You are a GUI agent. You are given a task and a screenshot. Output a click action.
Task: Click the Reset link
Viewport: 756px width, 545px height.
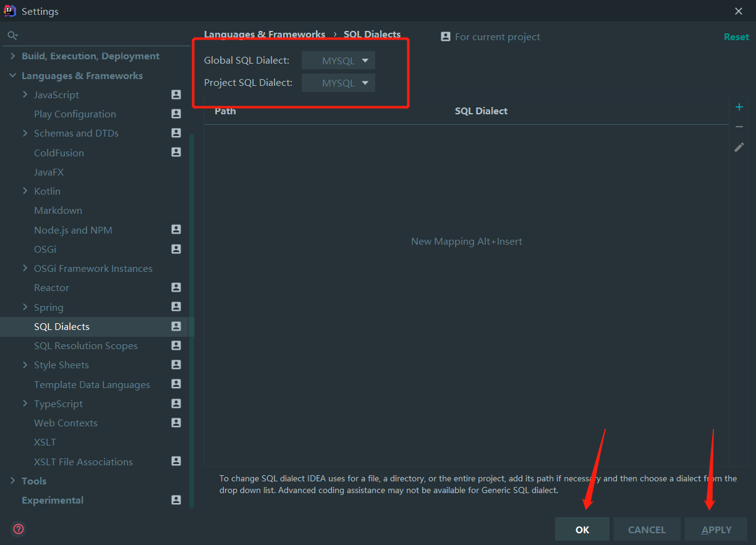coord(736,37)
